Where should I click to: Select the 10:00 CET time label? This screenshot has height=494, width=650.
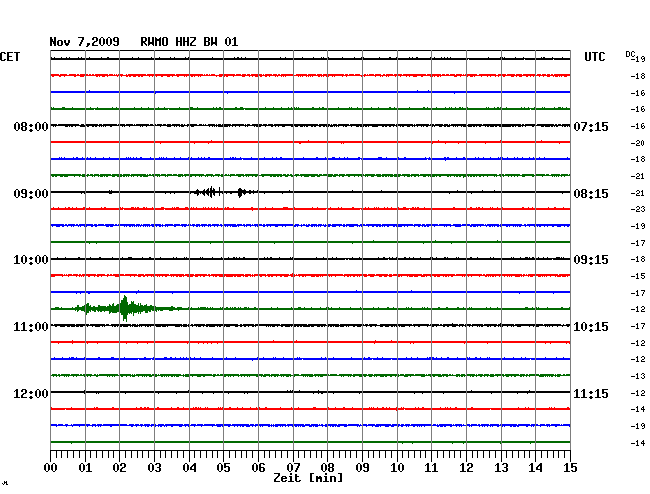click(31, 260)
